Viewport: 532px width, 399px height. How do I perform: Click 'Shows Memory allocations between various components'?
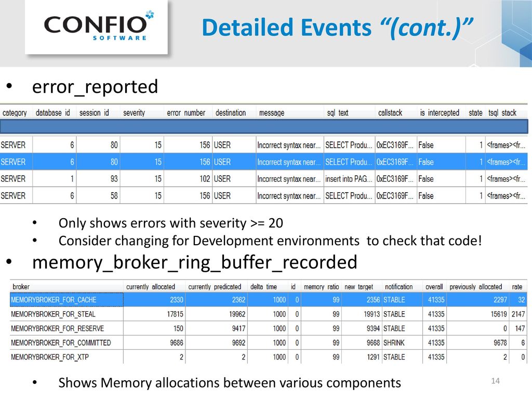tap(230, 383)
